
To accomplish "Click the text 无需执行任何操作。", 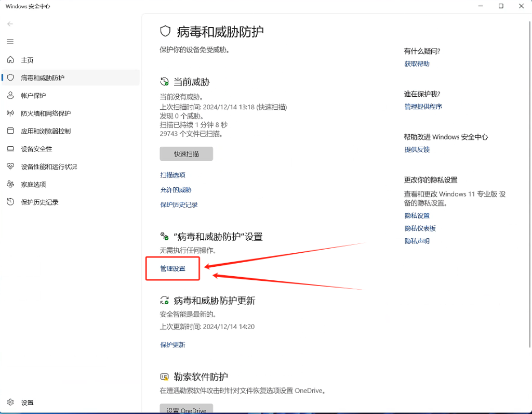I will [x=188, y=251].
